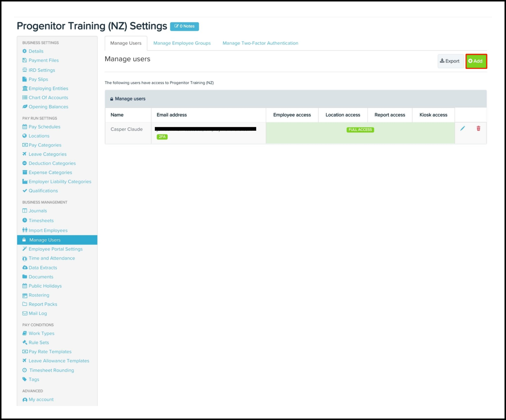Click the wand icon beside Employee Portal Settings

click(25, 249)
